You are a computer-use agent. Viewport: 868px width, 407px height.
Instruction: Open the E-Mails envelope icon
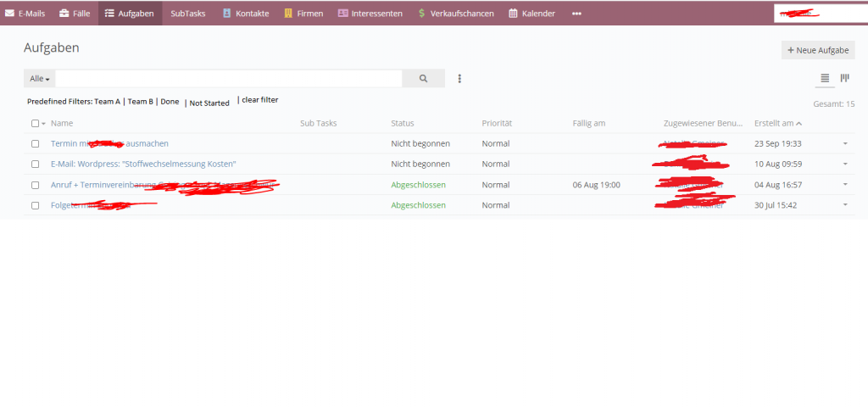coord(9,14)
